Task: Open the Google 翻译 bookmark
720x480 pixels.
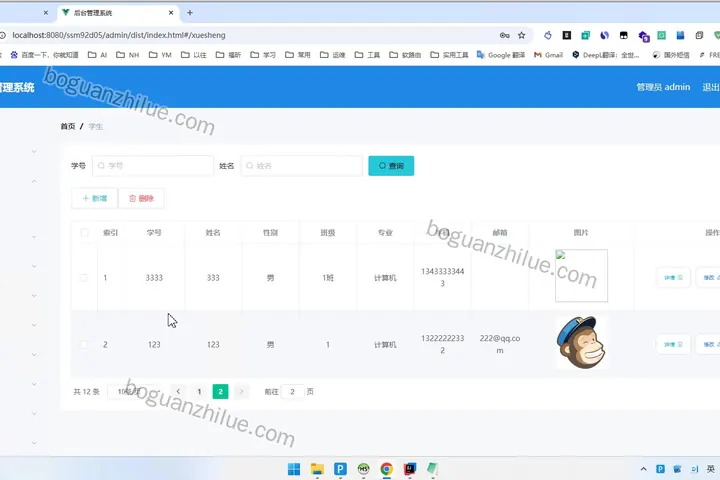Action: tap(501, 55)
